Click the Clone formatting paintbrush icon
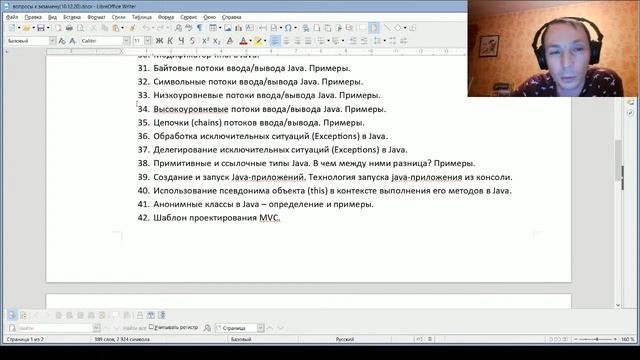Viewport: 640px width, 360px height. tap(132, 28)
